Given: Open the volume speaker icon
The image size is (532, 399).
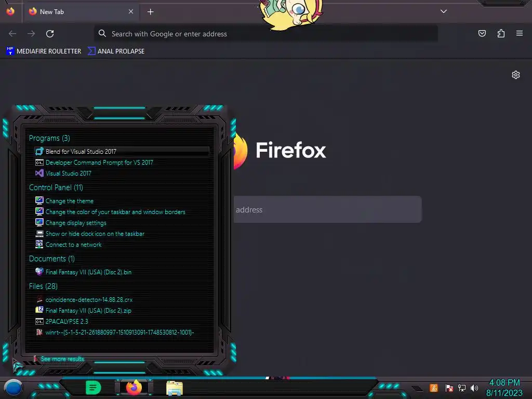Looking at the screenshot, I should 474,388.
